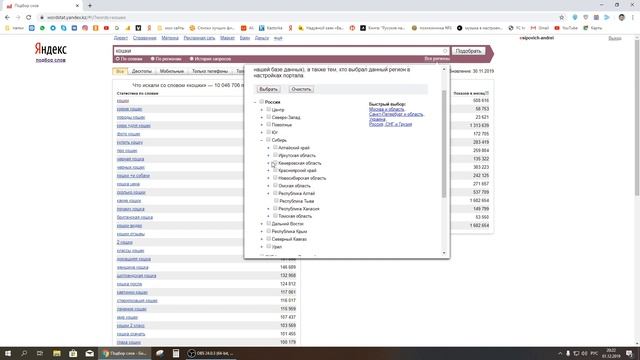
Task: Open the Маркет top menu link
Action: [x=227, y=38]
